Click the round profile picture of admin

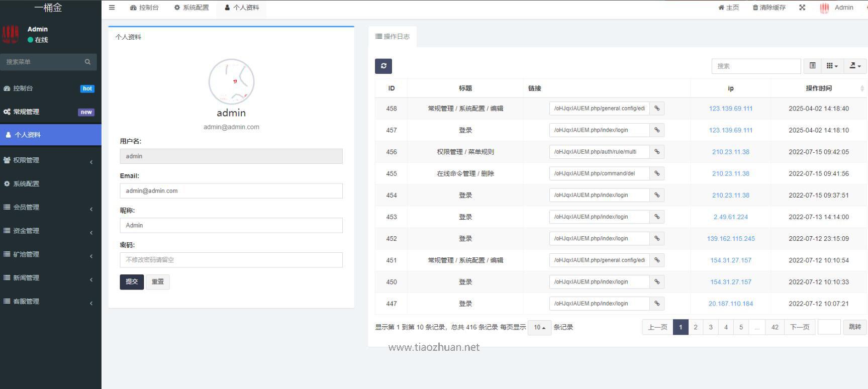(231, 81)
